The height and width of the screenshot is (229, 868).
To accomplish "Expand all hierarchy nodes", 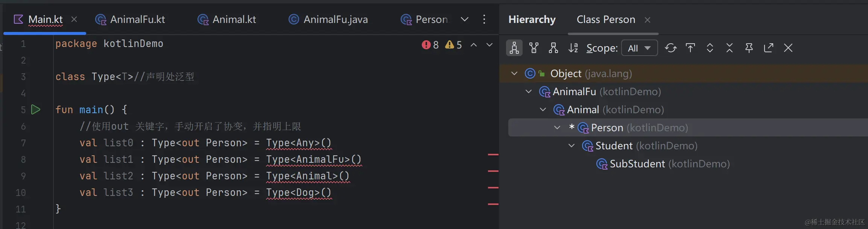I will pyautogui.click(x=710, y=48).
